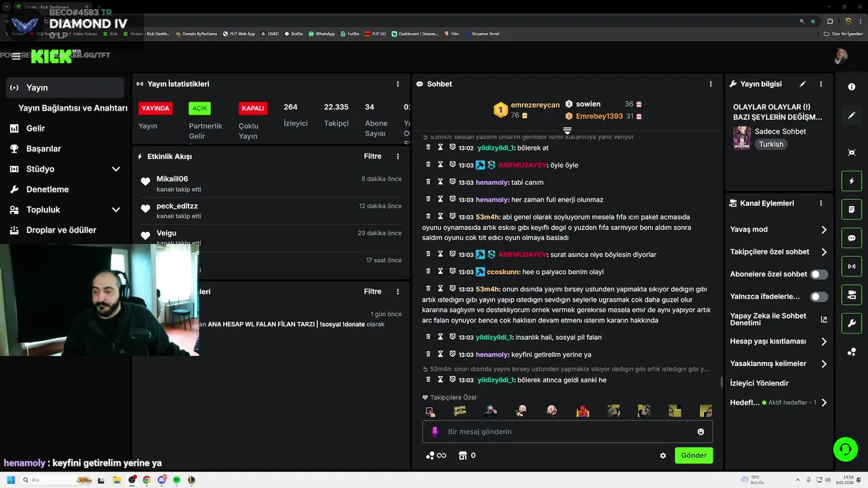Focus the Bir mesaj gönderin input
The height and width of the screenshot is (488, 868).
[x=567, y=432]
